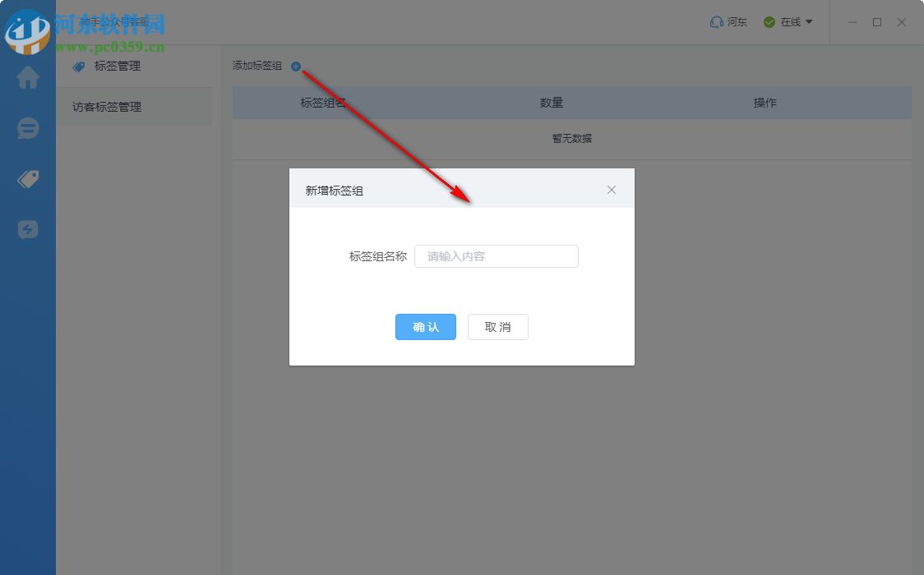Close the 新增标签组 dialog
The height and width of the screenshot is (575, 924).
click(612, 190)
